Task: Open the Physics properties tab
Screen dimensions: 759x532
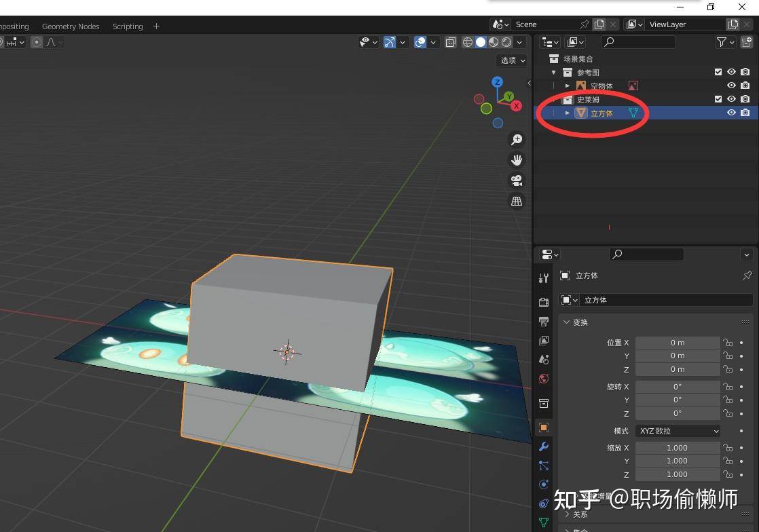Action: [544, 484]
